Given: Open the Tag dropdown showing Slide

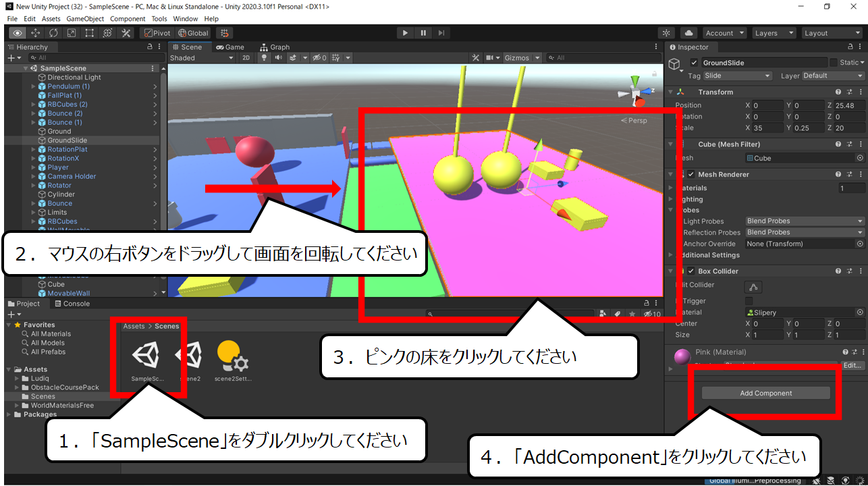Looking at the screenshot, I should coord(736,76).
